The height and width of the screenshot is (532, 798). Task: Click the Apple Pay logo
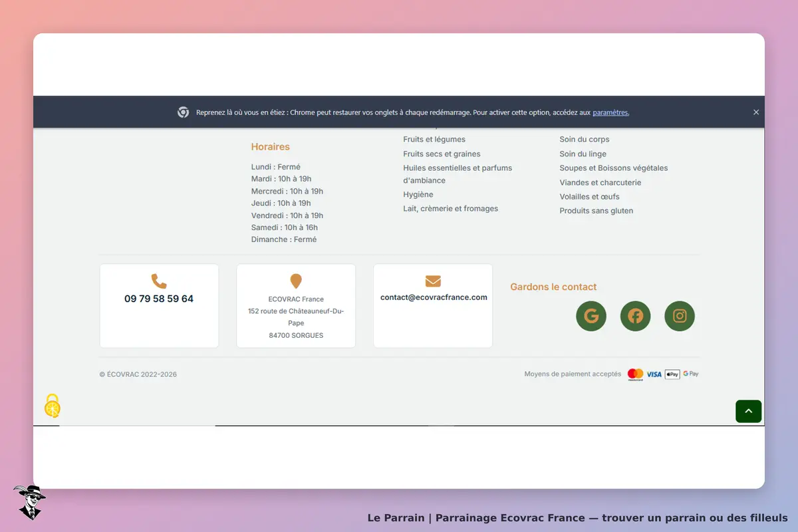coord(672,374)
